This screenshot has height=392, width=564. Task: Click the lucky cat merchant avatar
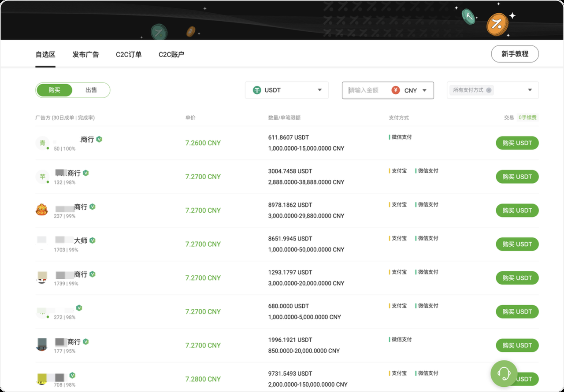click(41, 210)
